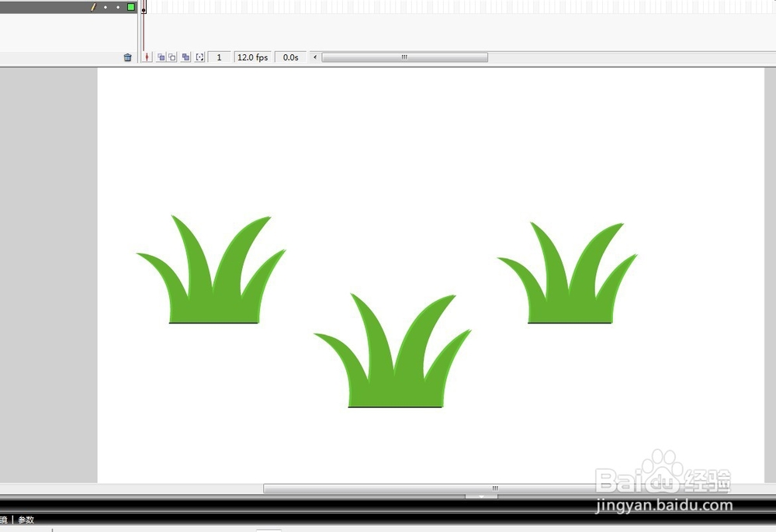Enable the Onion Skin button
776x532 pixels.
(x=161, y=57)
